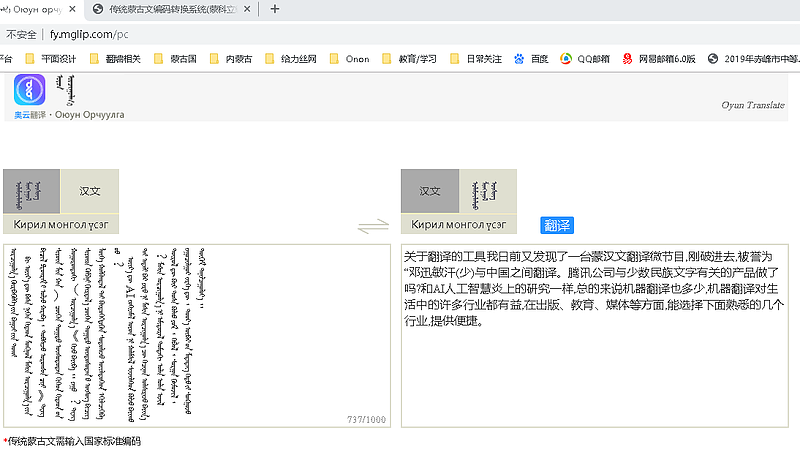Select 汉文 as source language

90,191
